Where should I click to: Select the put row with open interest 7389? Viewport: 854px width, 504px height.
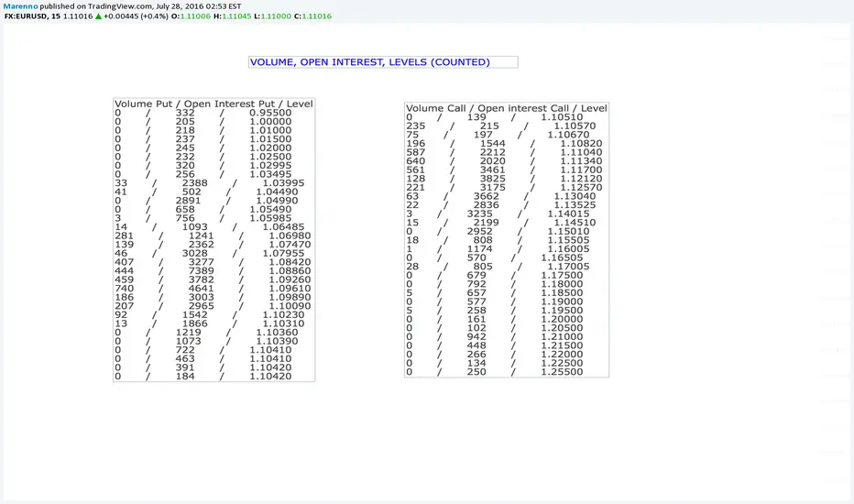click(213, 271)
